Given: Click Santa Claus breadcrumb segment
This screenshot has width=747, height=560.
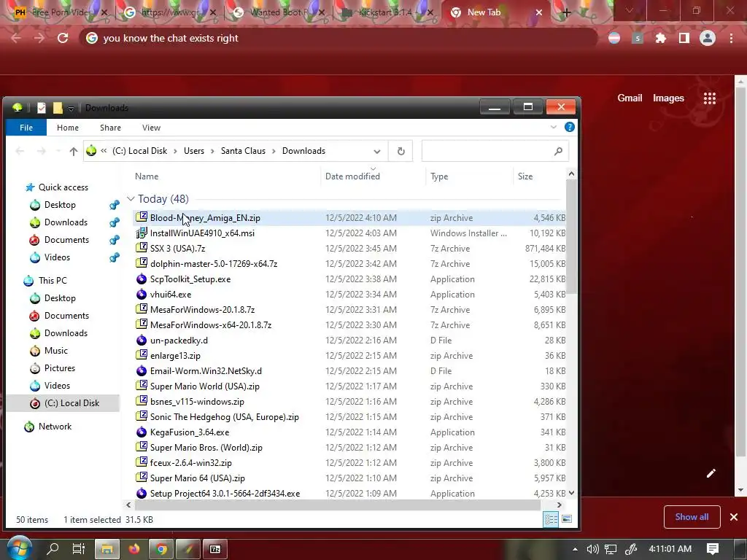Looking at the screenshot, I should coord(243,151).
